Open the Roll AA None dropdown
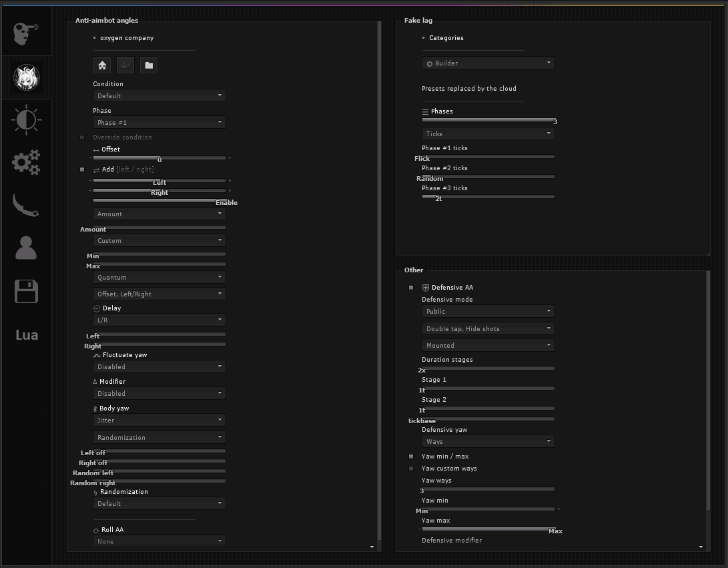The image size is (728, 568). 159,541
